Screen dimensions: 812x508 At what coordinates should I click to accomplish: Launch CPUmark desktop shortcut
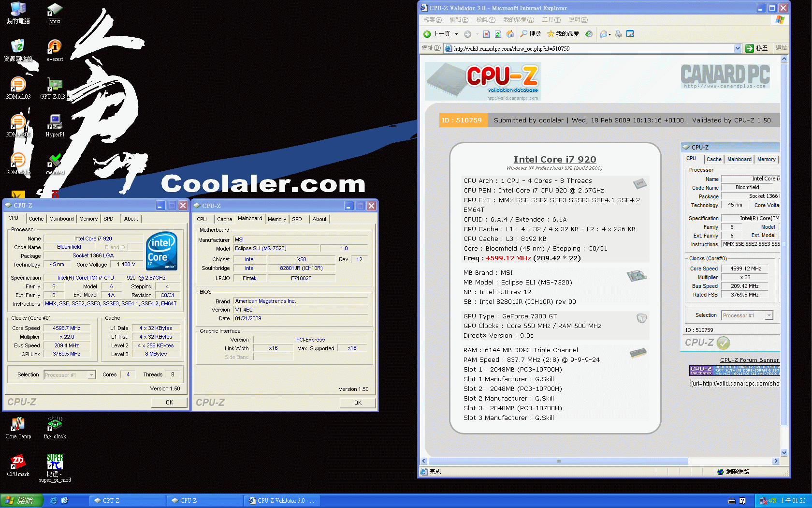18,465
